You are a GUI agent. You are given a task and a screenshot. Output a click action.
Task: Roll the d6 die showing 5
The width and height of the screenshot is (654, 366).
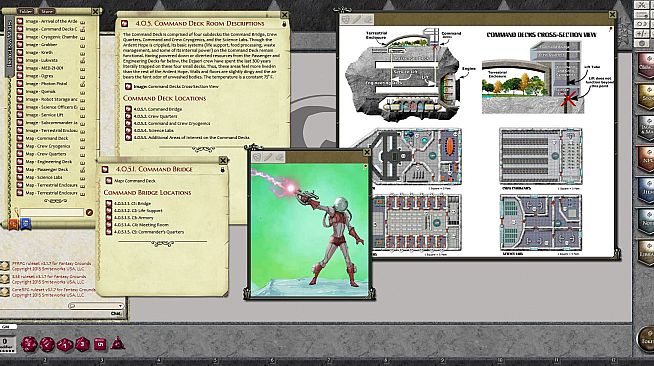(x=100, y=344)
